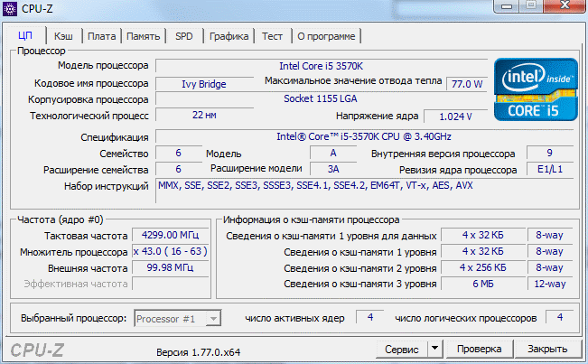
Task: Click the Intel Core i5 3570K model field
Action: 321,66
